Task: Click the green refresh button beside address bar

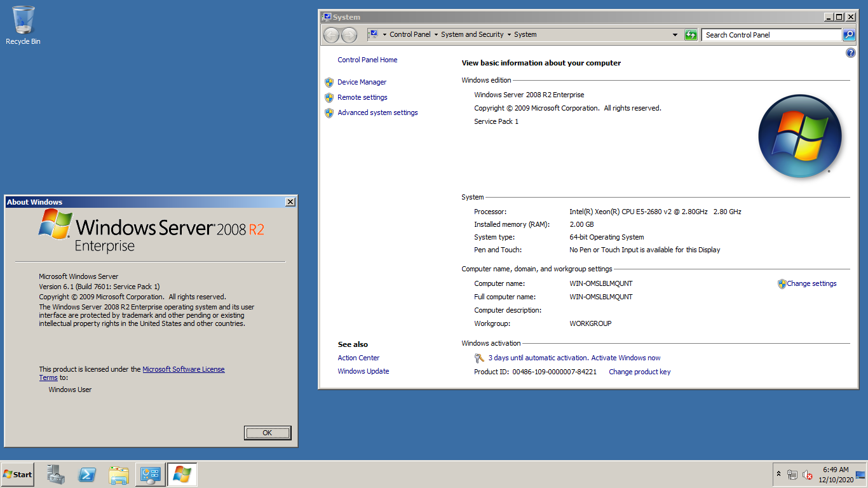Action: (691, 35)
